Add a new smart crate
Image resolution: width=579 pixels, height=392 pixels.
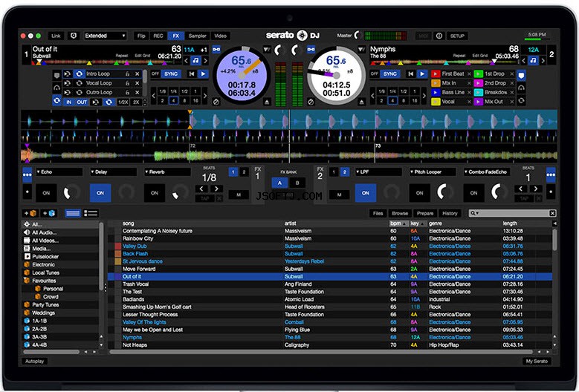pos(49,213)
